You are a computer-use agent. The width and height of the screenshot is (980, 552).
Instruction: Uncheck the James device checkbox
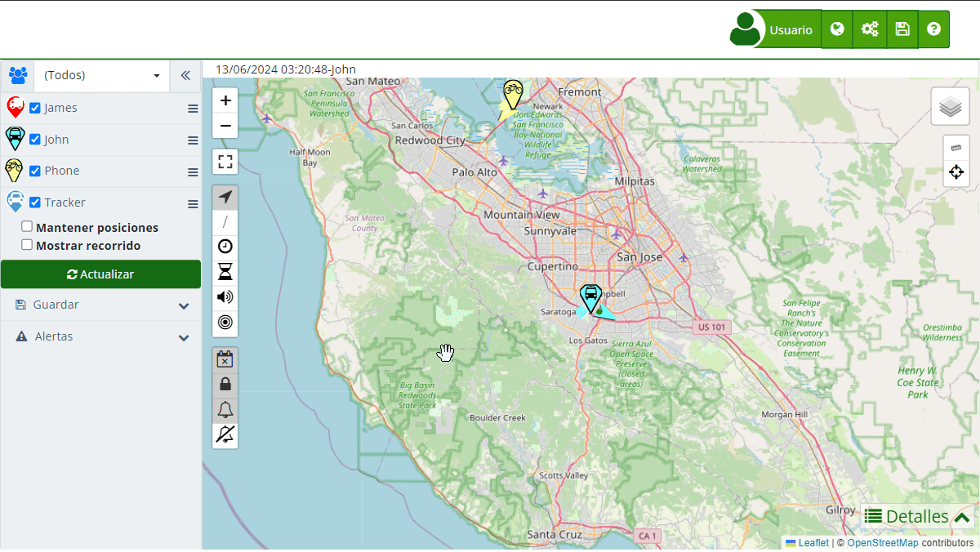coord(35,108)
